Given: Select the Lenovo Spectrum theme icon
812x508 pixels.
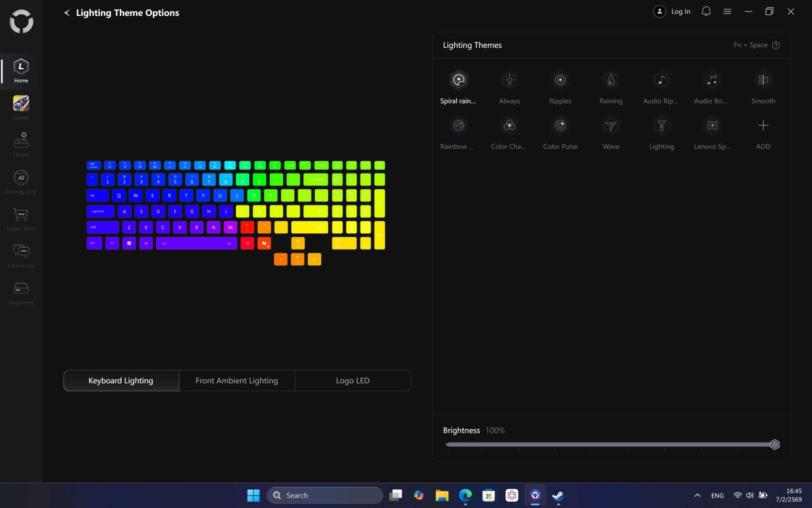Looking at the screenshot, I should click(x=712, y=126).
